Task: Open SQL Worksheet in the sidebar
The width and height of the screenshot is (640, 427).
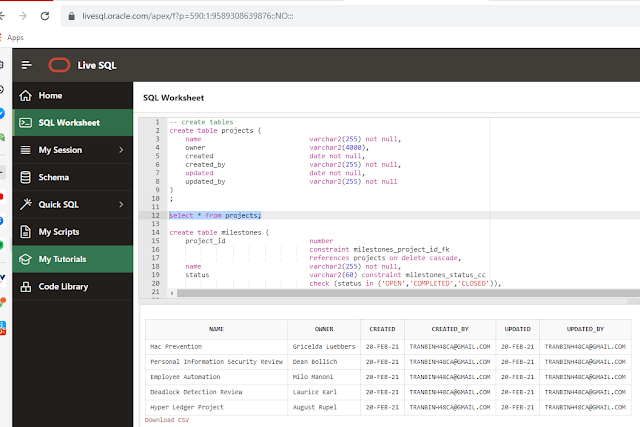Action: tap(73, 122)
